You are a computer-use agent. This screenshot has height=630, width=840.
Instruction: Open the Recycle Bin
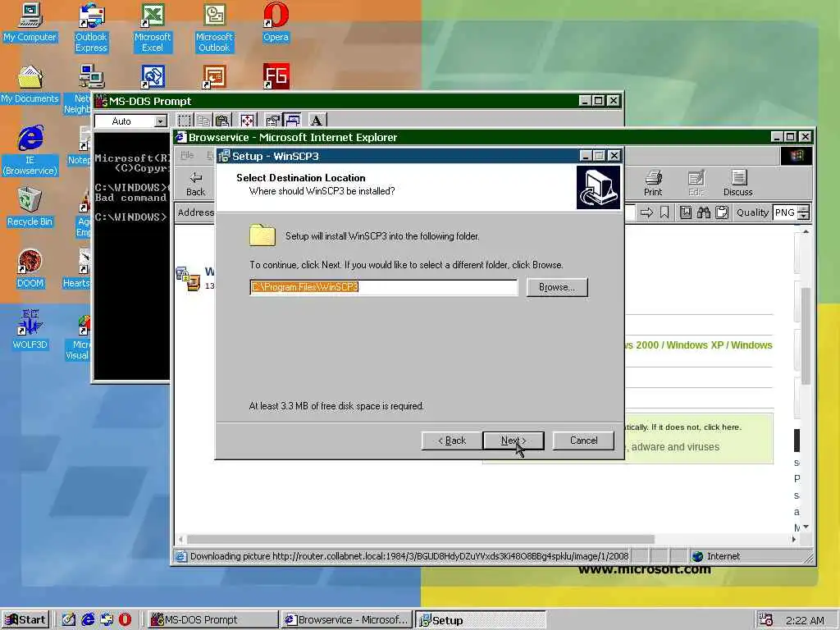tap(30, 208)
